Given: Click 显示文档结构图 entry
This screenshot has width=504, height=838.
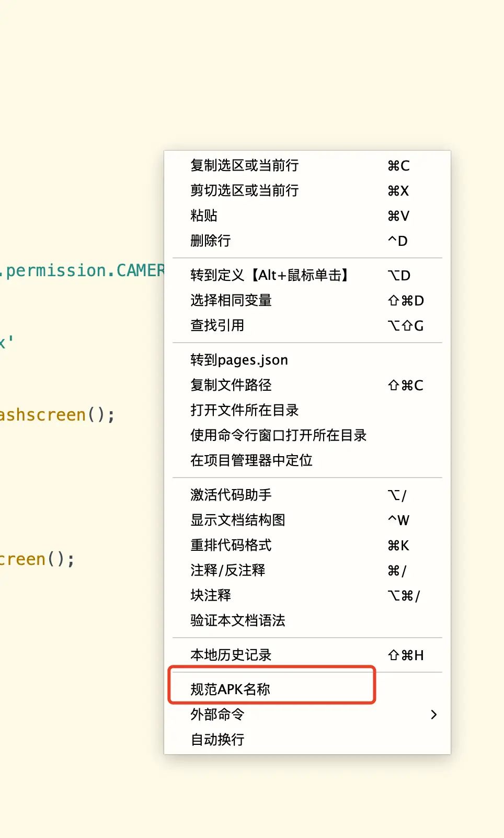Looking at the screenshot, I should click(x=238, y=520).
